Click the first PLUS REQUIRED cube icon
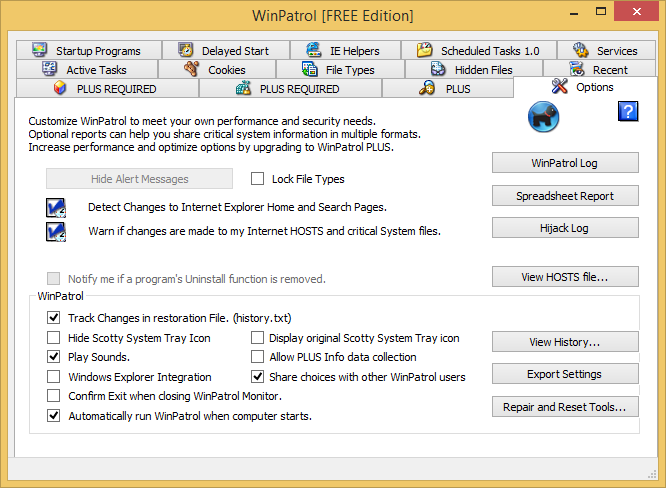The width and height of the screenshot is (666, 488). click(60, 88)
